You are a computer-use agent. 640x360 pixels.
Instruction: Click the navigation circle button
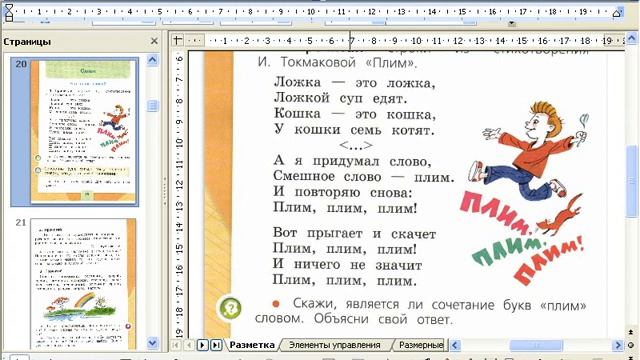click(631, 345)
